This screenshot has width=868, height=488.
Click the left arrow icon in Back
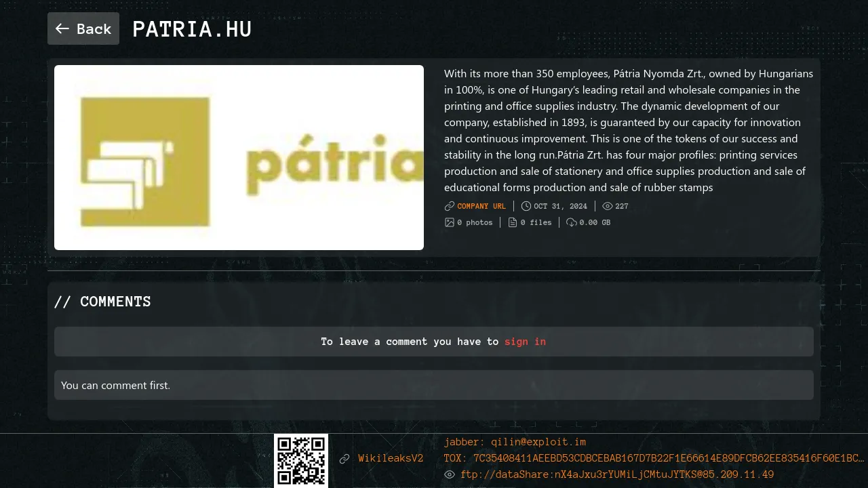(62, 28)
